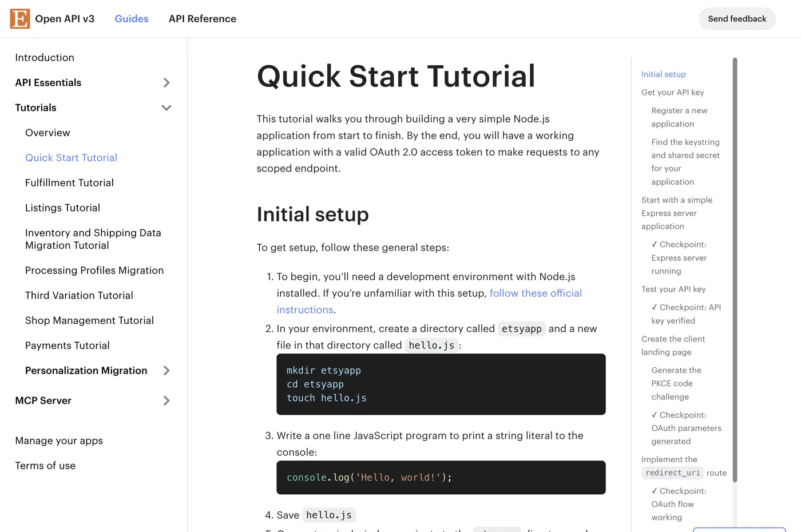Select Tutorials sidebar heading
This screenshot has width=801, height=532.
pyautogui.click(x=35, y=108)
